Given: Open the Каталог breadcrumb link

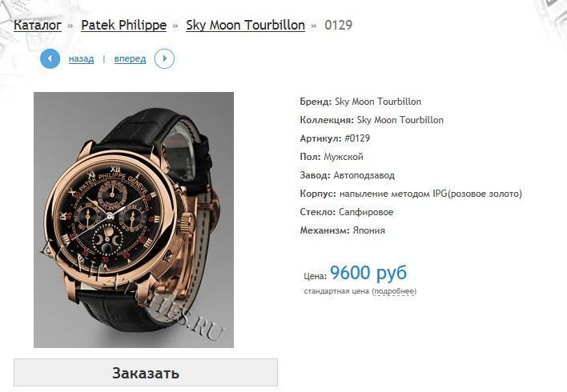Looking at the screenshot, I should (x=38, y=25).
